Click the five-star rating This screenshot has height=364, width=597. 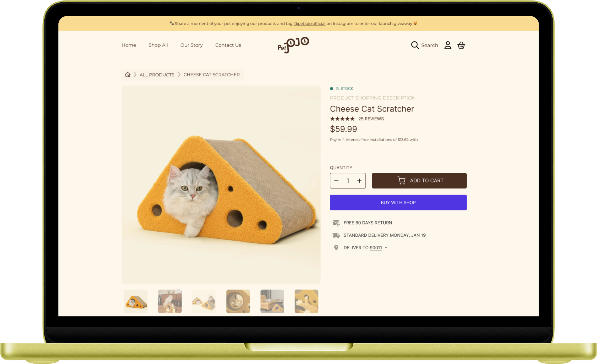(x=342, y=119)
